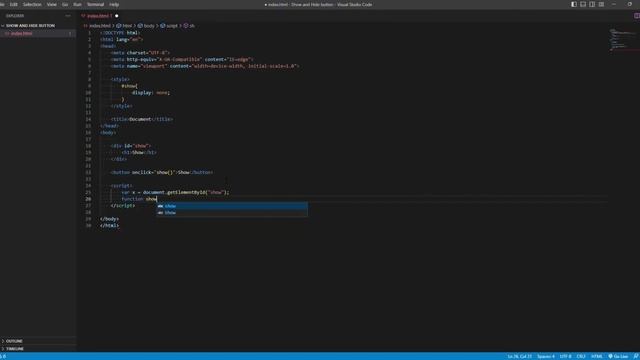Click index.html breadcrumb segment
The width and height of the screenshot is (640, 360).
point(100,26)
